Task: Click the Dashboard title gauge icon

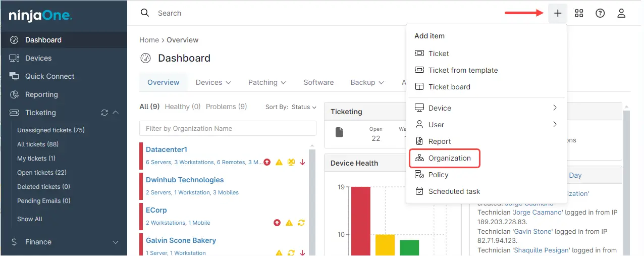Action: coord(145,58)
